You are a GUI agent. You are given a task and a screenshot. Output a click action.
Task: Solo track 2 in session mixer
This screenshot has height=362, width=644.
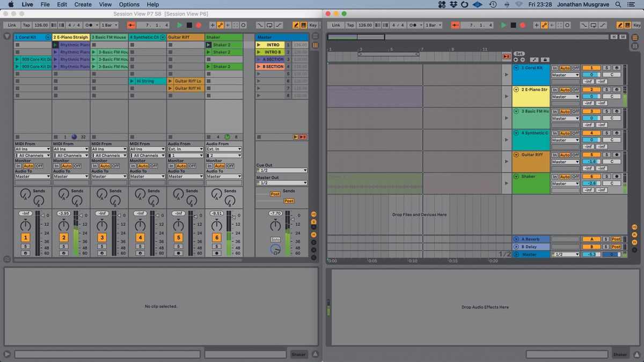click(63, 247)
